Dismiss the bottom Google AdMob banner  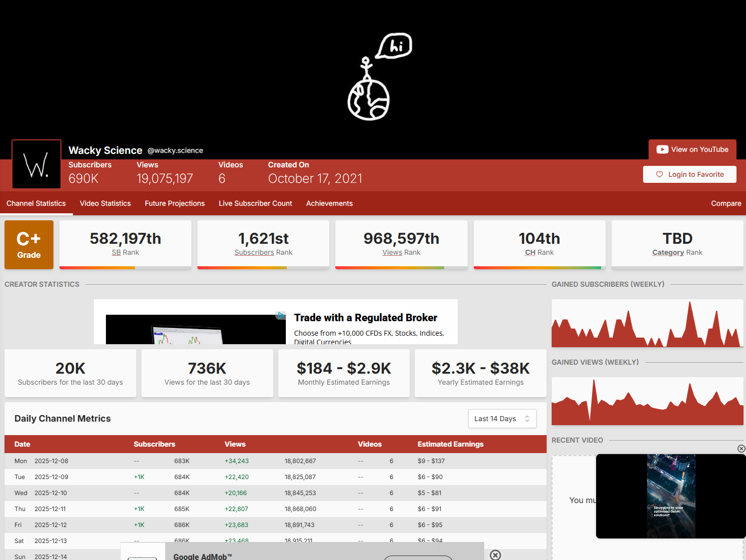[495, 555]
